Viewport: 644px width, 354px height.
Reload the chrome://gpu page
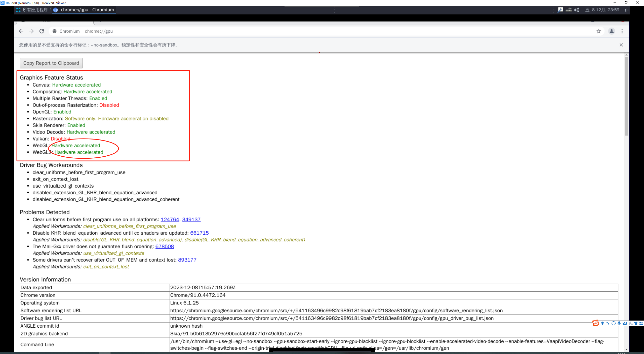(42, 31)
